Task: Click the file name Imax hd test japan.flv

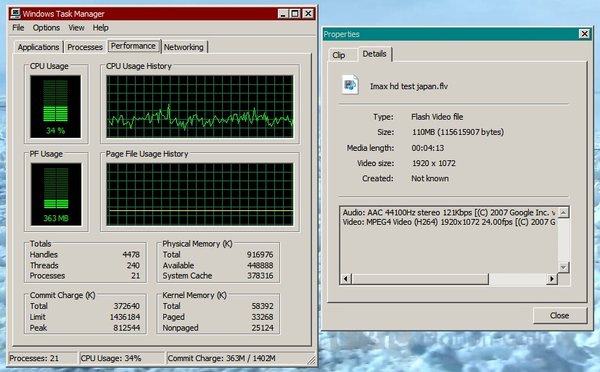Action: (409, 86)
